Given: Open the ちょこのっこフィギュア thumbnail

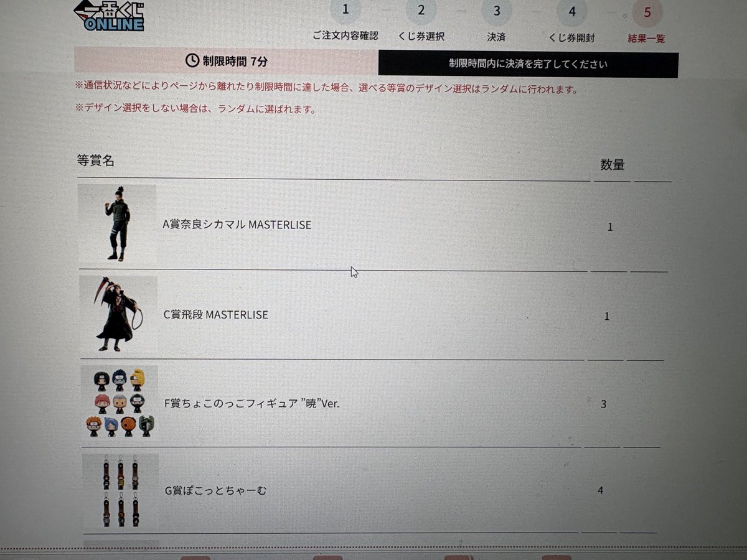Looking at the screenshot, I should tap(120, 403).
